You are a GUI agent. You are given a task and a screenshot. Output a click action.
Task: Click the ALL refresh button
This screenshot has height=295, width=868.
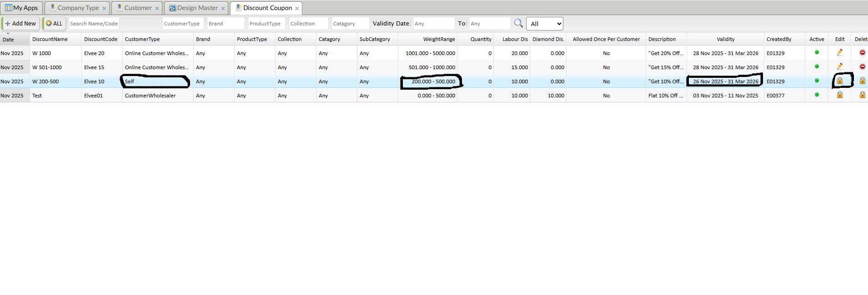54,24
